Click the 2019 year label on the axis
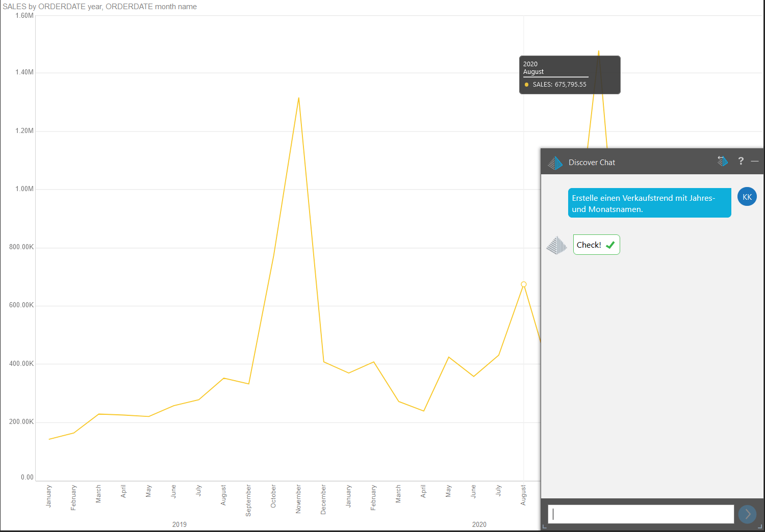Viewport: 765px width, 532px height. coord(180,524)
